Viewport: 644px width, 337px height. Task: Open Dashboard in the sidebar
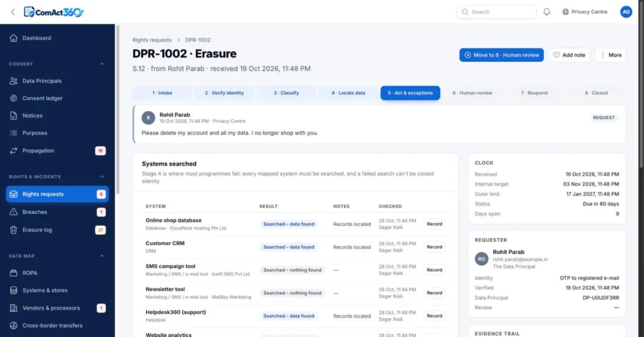57,38
